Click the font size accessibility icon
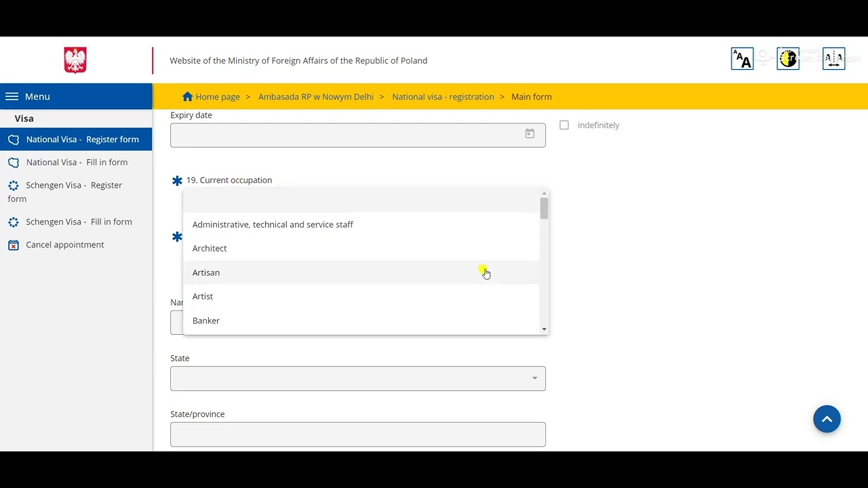 coord(742,59)
